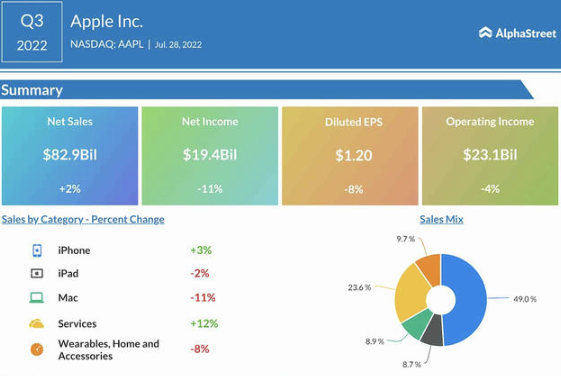Screen dimensions: 561x376
Task: Click the Services +12% change value
Action: [x=204, y=324]
